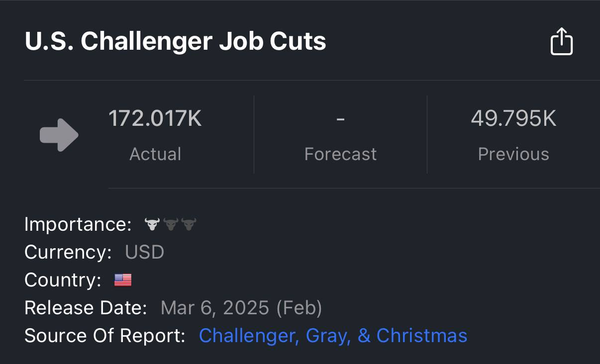Click the USD currency value
Screen dimensions: 600x364
(144, 252)
